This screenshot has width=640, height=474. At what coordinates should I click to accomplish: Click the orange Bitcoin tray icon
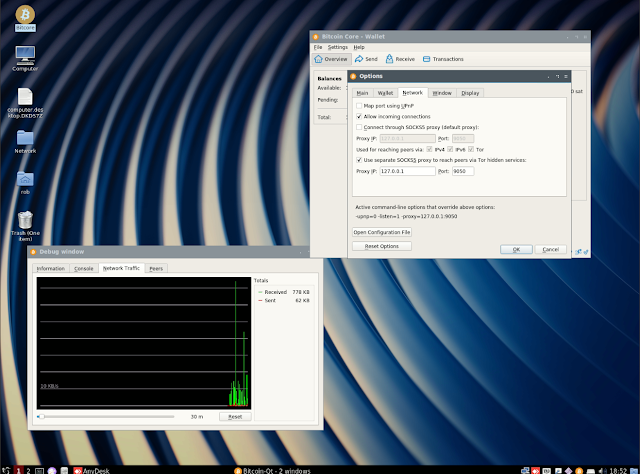(x=579, y=471)
